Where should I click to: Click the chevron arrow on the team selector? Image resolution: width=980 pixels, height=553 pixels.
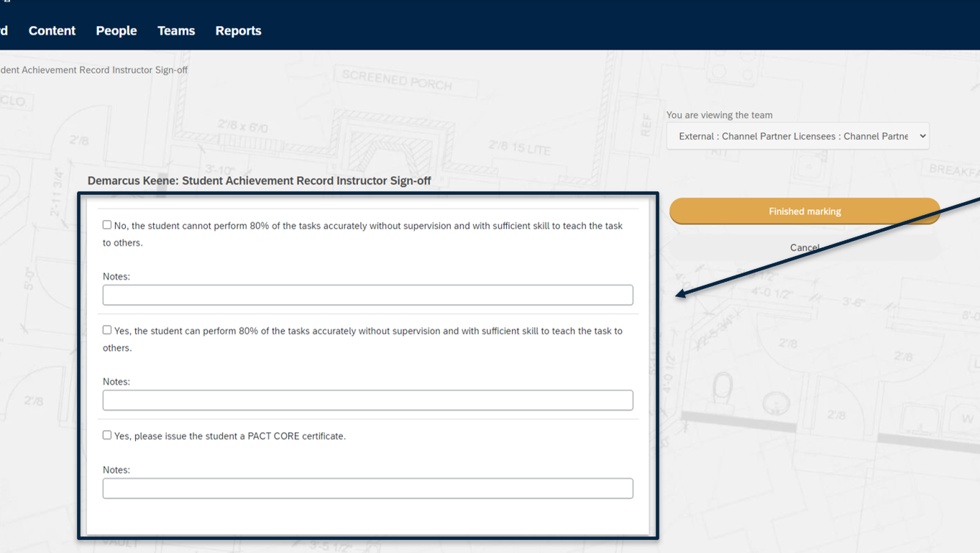[x=922, y=136]
